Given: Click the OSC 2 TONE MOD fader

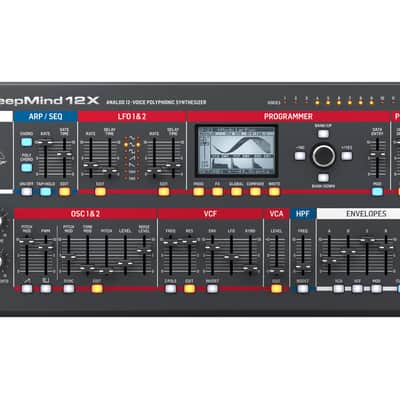Looking at the screenshot, I should point(87,268).
